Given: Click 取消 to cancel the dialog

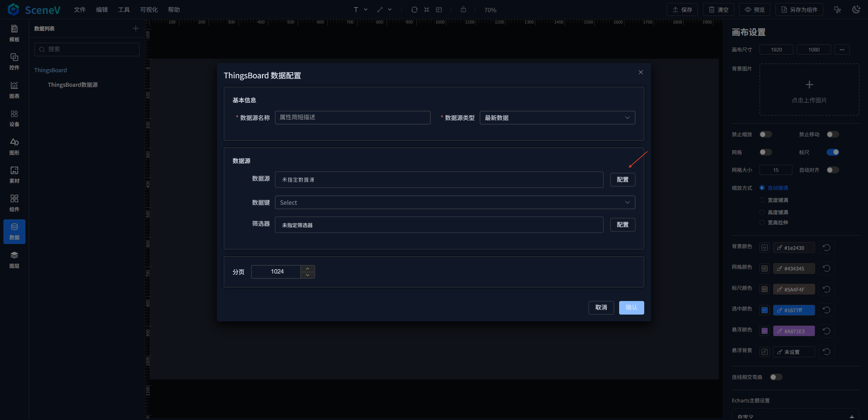Looking at the screenshot, I should [601, 307].
